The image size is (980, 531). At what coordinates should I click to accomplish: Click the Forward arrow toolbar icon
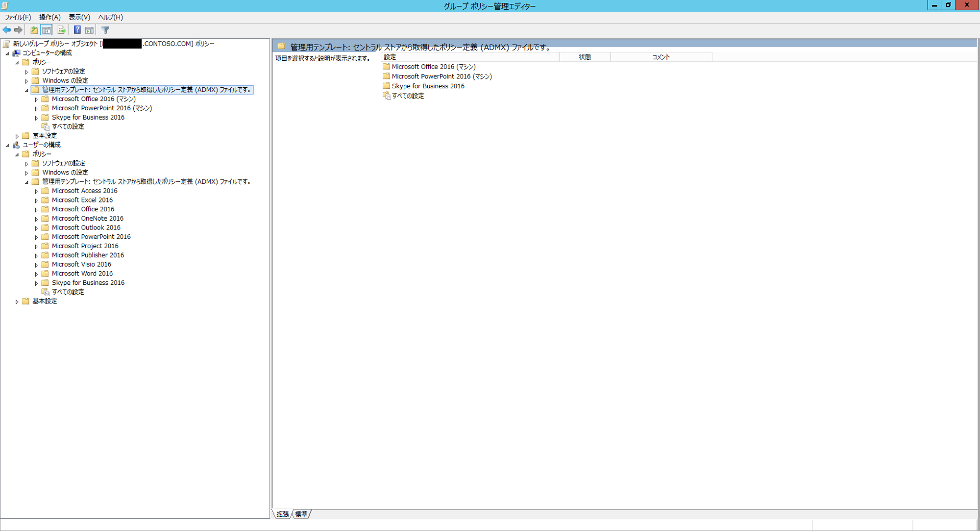point(19,30)
